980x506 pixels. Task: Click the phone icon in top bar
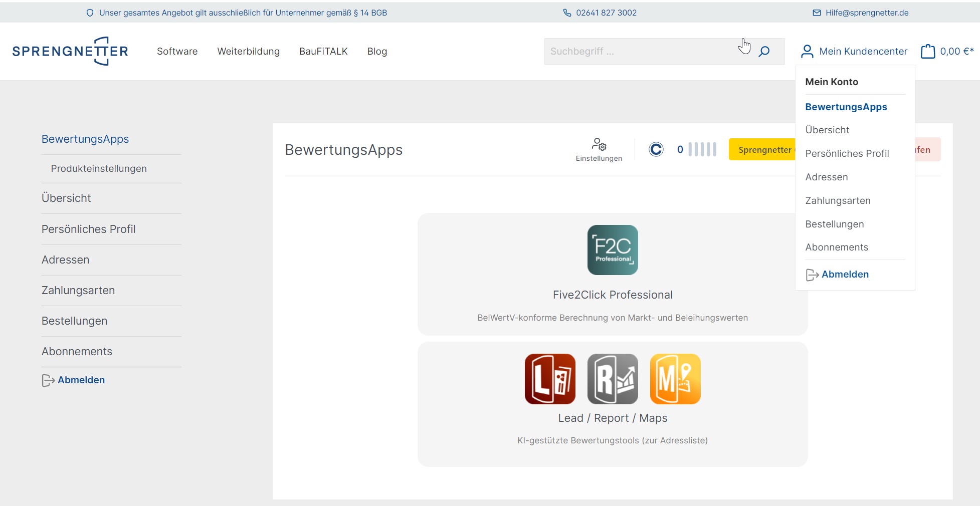click(567, 13)
